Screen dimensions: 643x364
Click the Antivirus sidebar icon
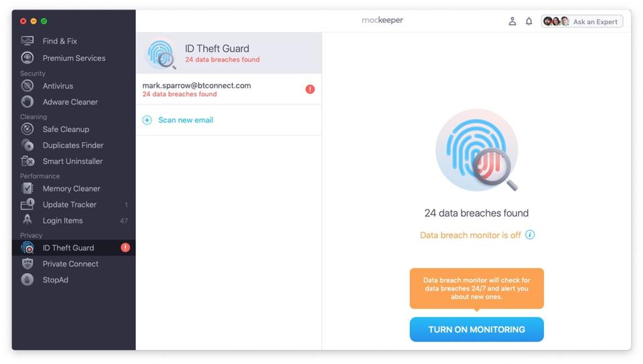point(27,86)
